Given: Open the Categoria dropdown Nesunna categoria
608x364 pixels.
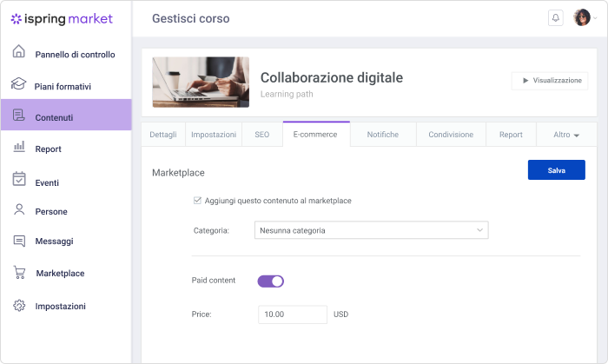Looking at the screenshot, I should (372, 230).
